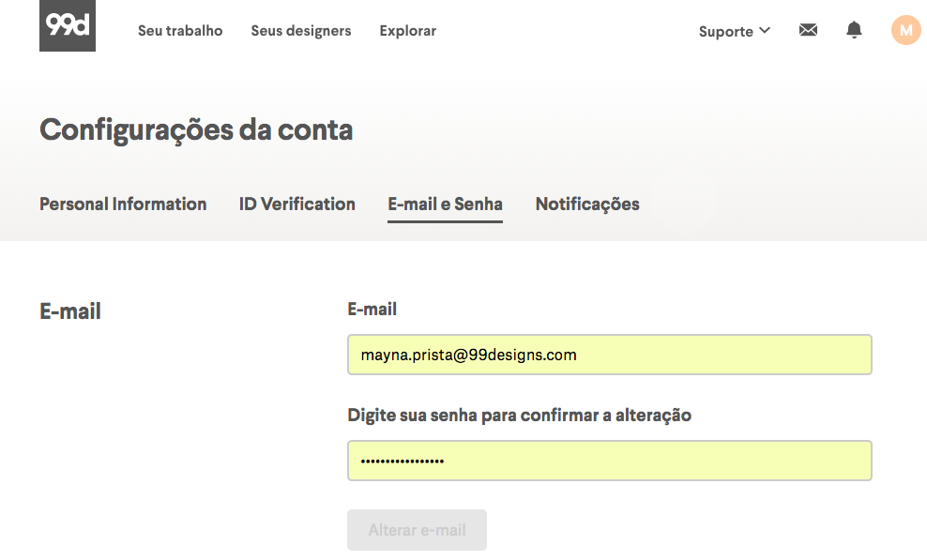Click the E-mail label above the address field

pos(372,309)
